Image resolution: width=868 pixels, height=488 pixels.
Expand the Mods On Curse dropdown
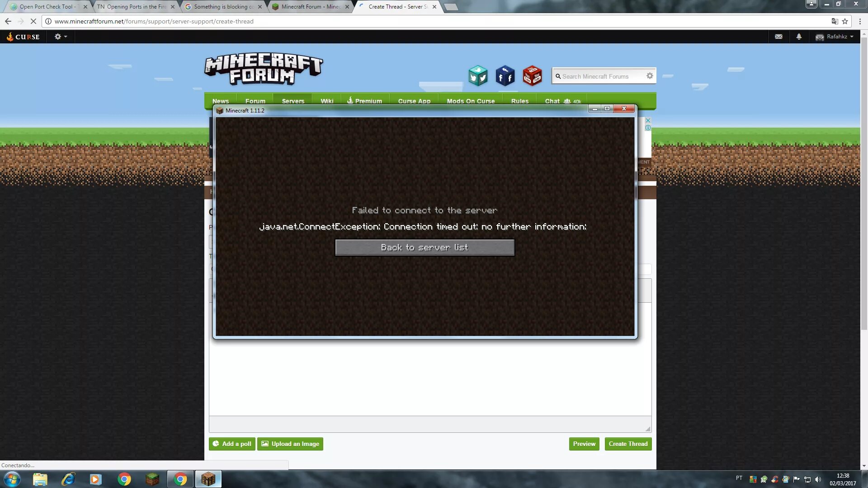coord(472,101)
